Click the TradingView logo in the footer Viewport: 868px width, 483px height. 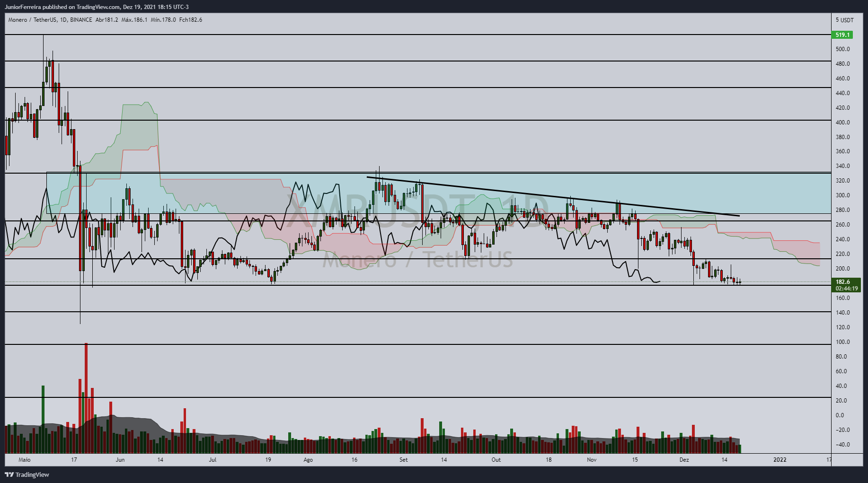point(27,474)
